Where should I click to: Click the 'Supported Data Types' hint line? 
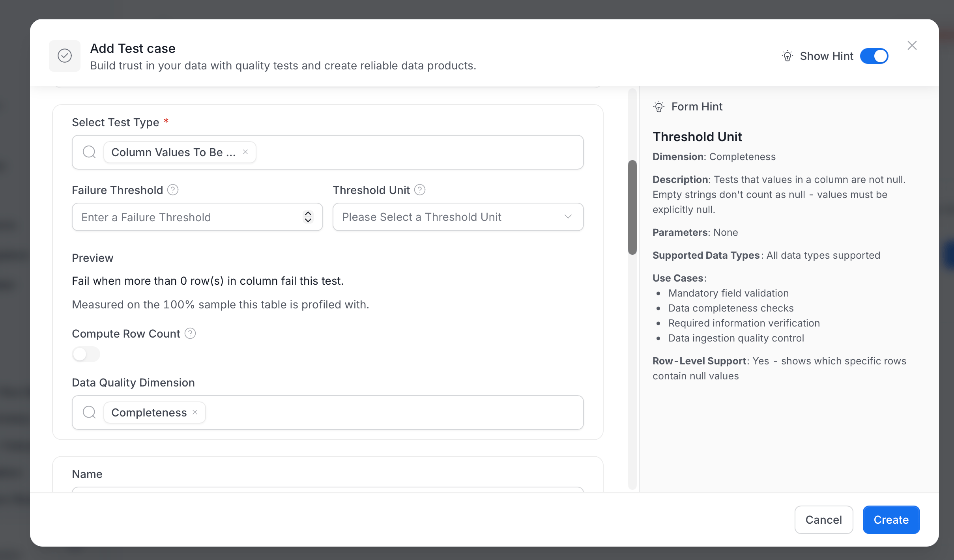click(766, 255)
